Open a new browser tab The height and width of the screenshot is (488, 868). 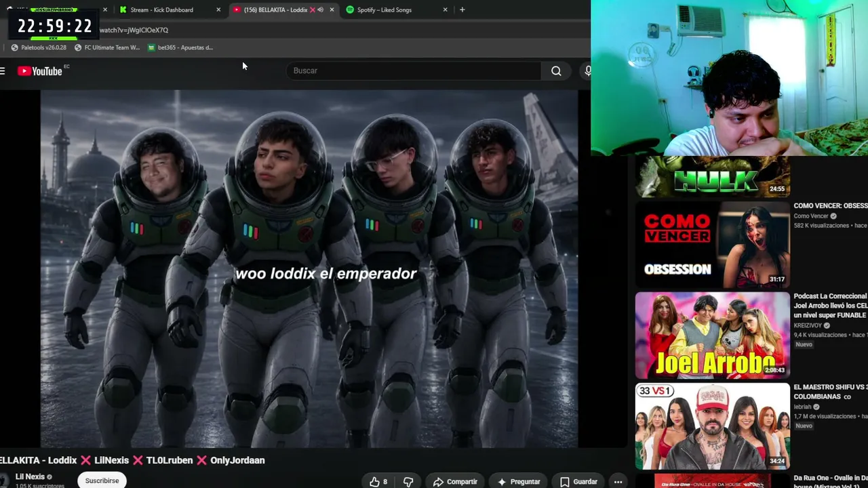tap(462, 9)
